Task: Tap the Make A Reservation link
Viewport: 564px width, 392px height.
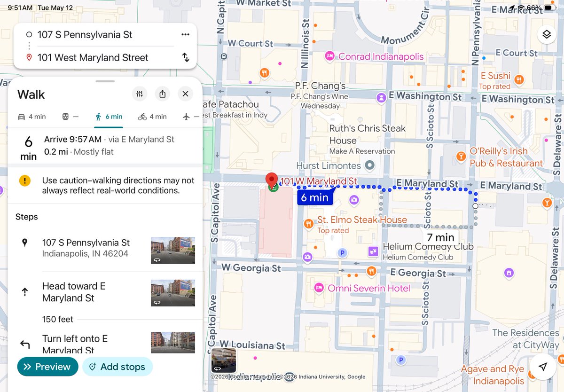Action: 362,151
